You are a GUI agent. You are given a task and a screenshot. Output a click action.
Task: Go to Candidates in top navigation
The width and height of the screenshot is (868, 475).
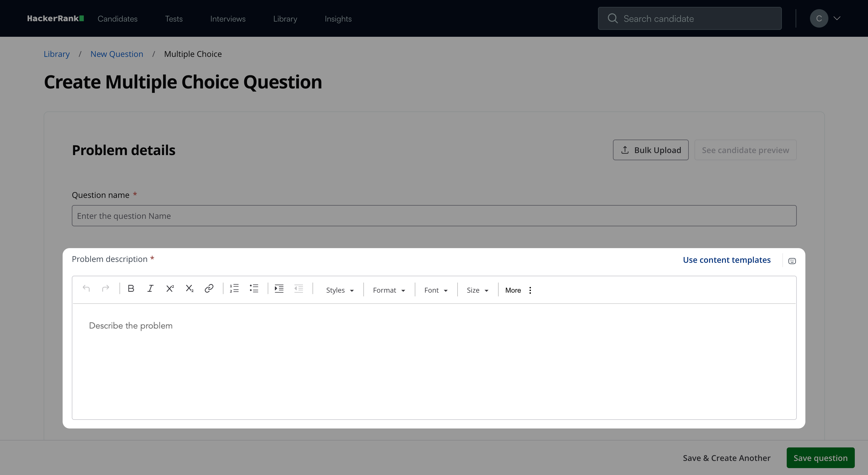117,19
